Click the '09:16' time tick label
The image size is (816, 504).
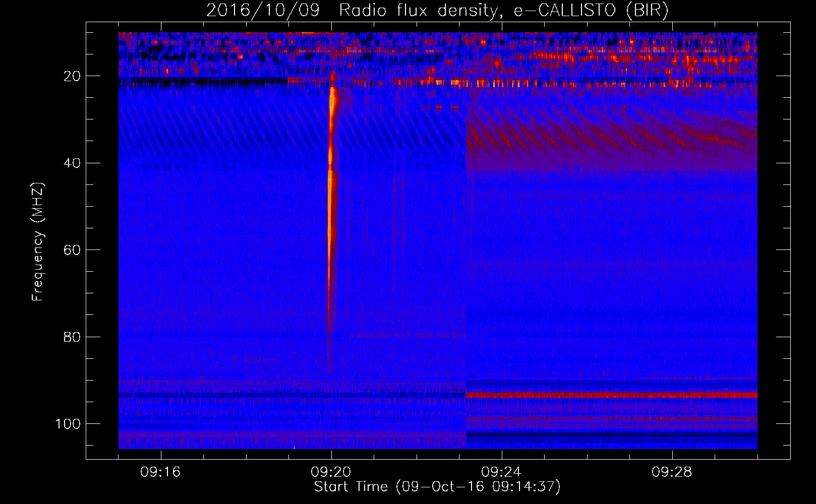(x=160, y=472)
